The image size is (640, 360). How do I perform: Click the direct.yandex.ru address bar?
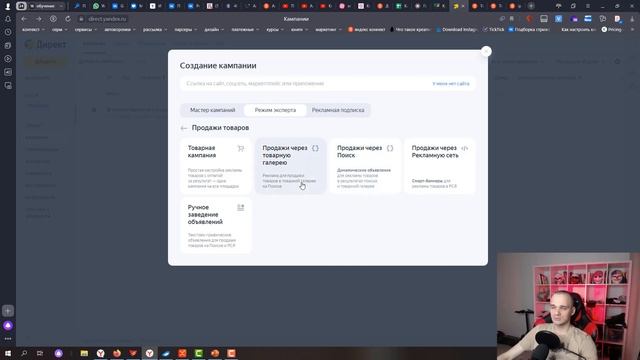[107, 19]
